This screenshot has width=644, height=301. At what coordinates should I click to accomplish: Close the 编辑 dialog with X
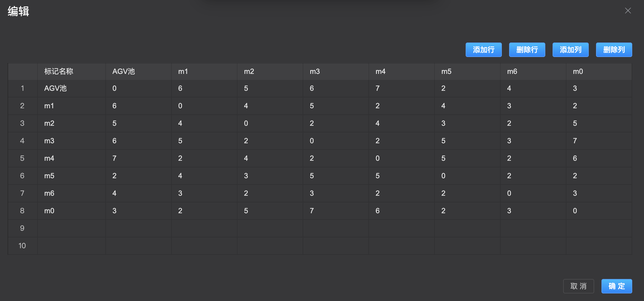click(x=628, y=11)
